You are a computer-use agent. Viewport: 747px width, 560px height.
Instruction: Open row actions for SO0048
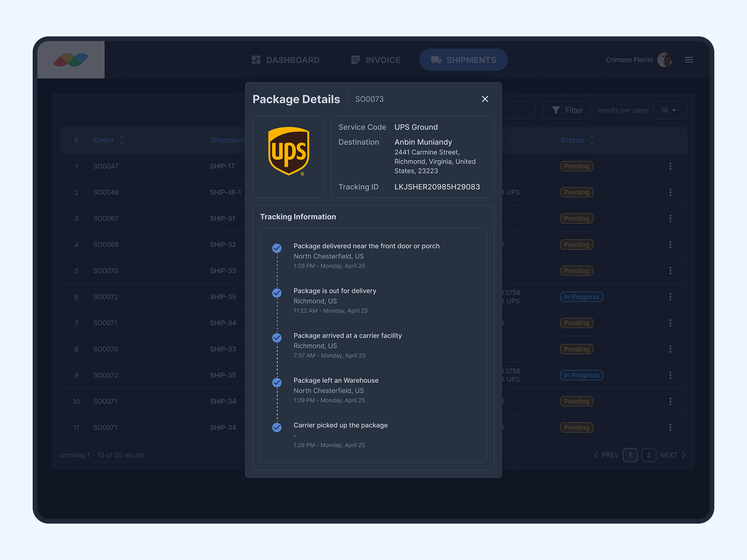[670, 192]
